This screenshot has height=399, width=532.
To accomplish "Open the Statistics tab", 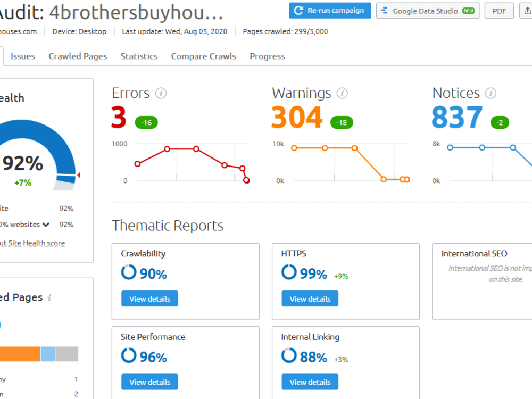I will pos(139,56).
